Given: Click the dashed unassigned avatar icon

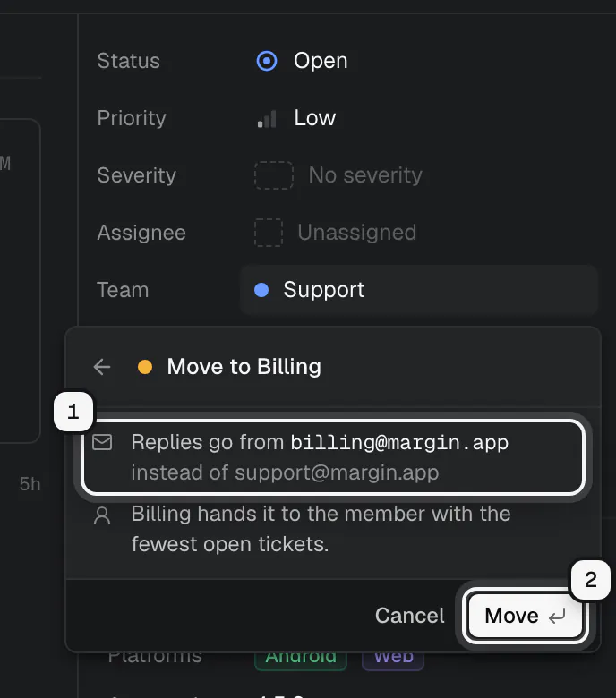Looking at the screenshot, I should pos(268,233).
